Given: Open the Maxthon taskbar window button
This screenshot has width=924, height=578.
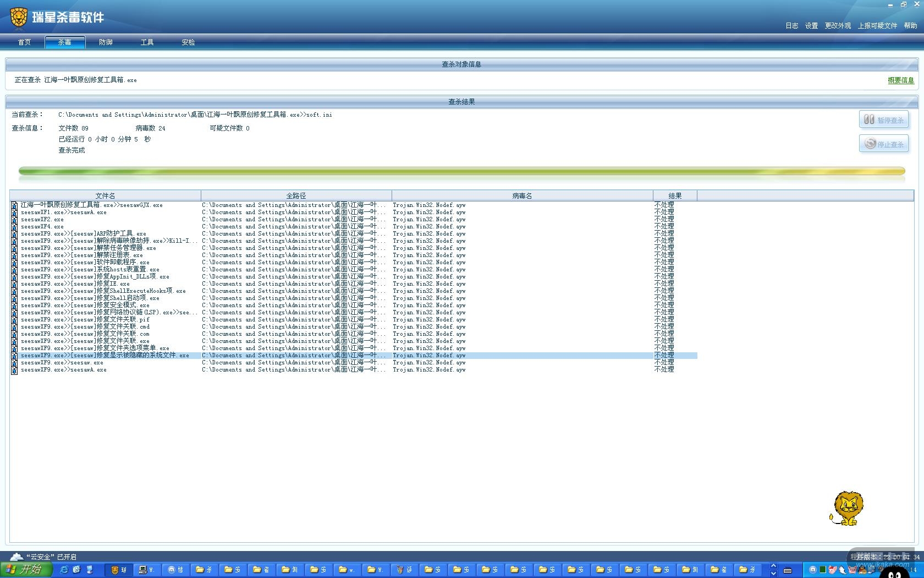Looking at the screenshot, I should (x=175, y=570).
